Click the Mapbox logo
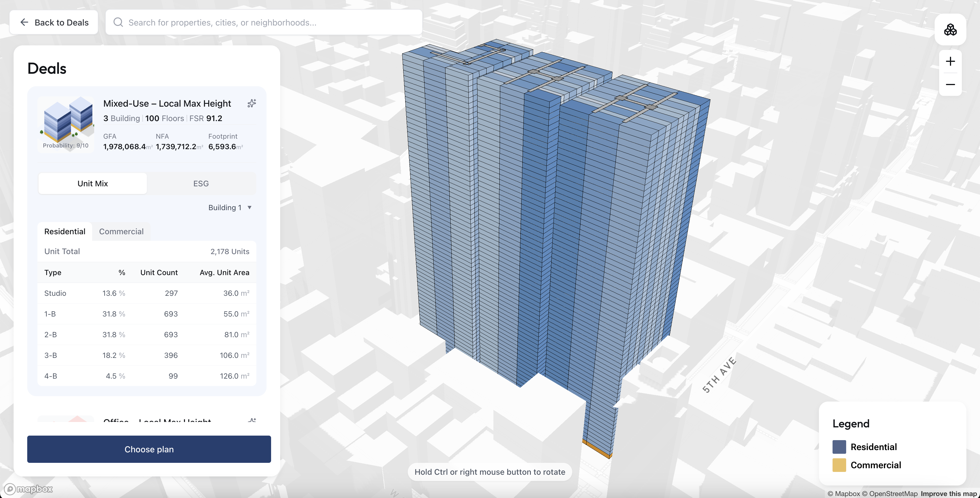This screenshot has height=498, width=980. point(29,488)
